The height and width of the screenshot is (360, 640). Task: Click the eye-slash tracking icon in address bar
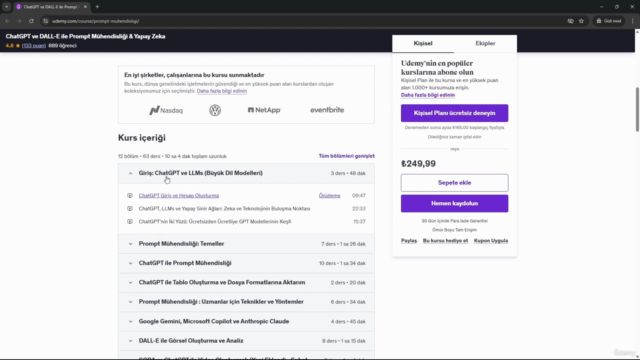(x=570, y=21)
